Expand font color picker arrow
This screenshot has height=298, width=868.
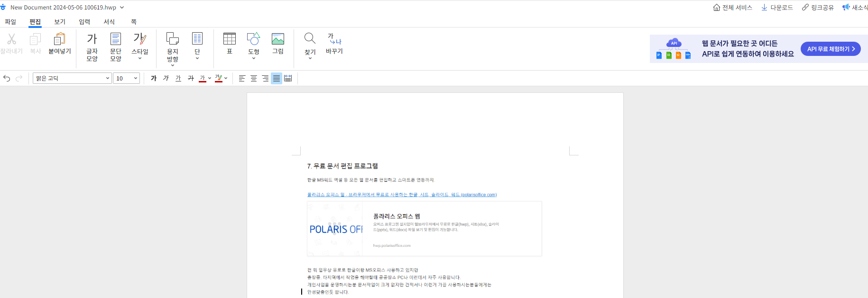[210, 78]
